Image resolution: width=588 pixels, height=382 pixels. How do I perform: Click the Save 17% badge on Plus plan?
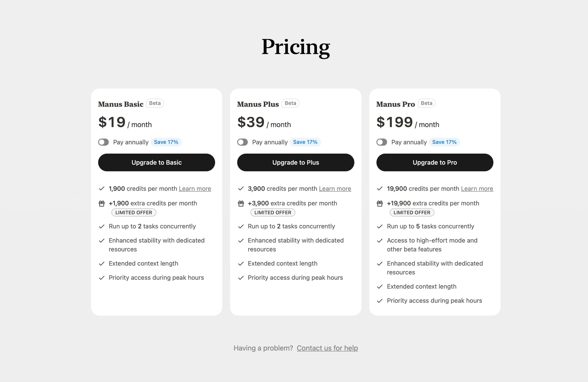tap(305, 142)
